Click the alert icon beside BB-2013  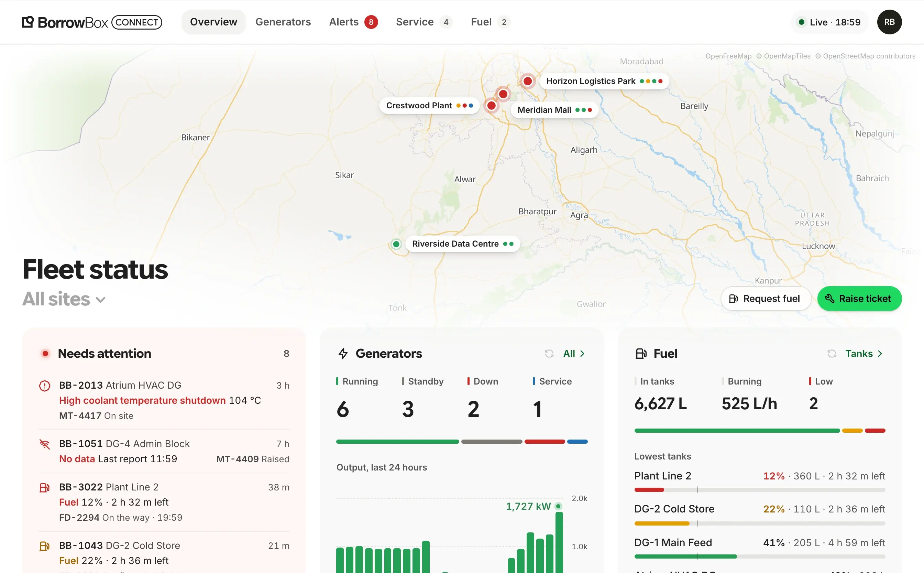point(45,386)
